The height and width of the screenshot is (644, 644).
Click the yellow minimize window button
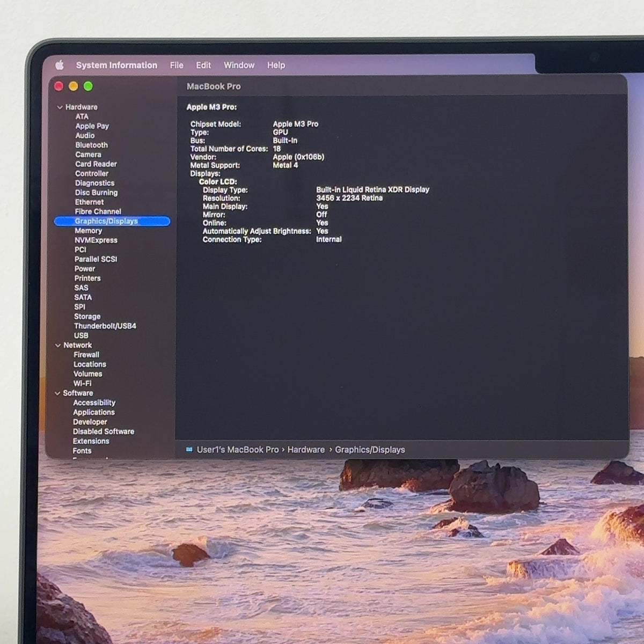[x=74, y=86]
